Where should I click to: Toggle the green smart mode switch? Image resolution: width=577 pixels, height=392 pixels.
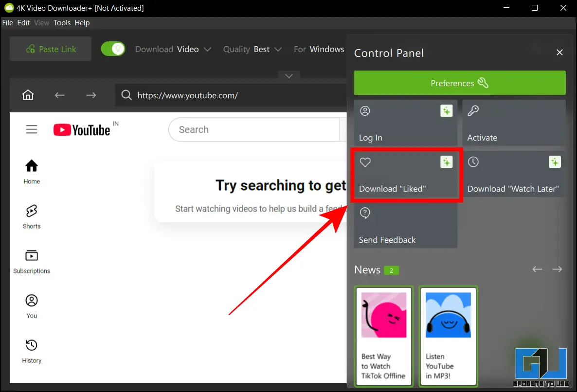click(x=113, y=49)
